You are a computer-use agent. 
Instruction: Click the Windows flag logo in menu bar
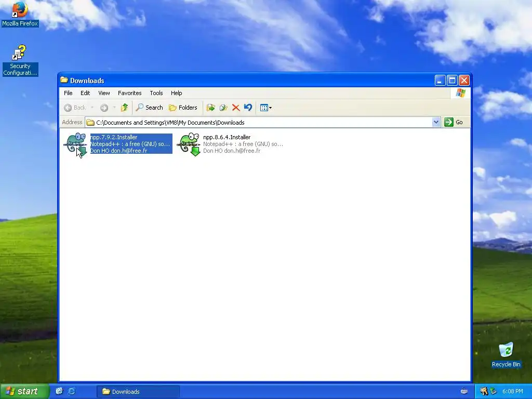(x=460, y=92)
